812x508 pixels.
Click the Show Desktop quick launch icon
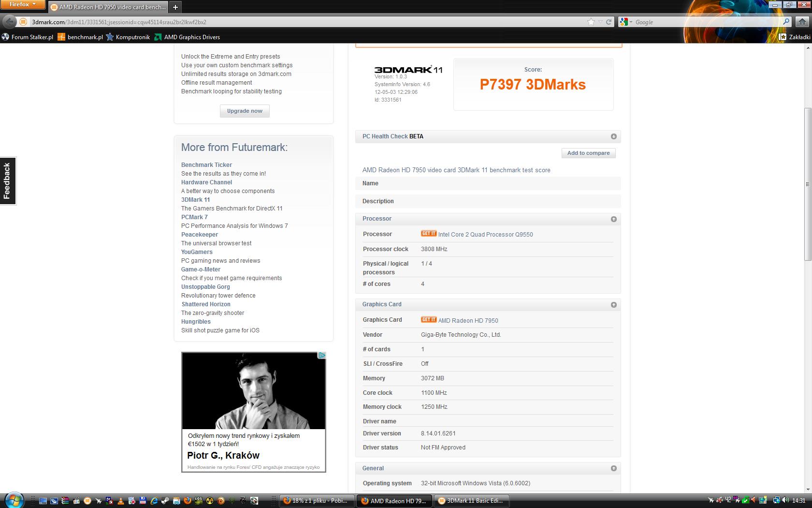[43, 501]
